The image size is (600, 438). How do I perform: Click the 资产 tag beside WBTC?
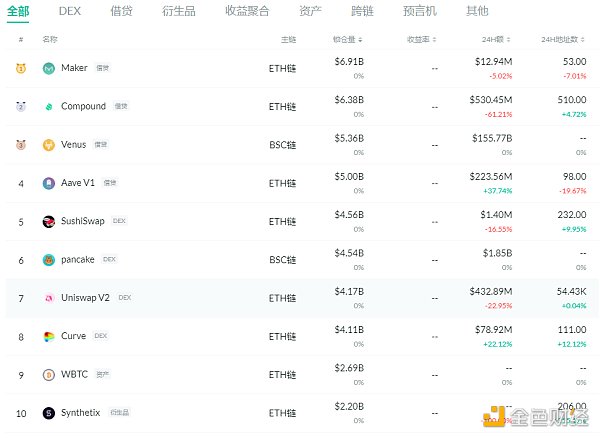pos(103,374)
